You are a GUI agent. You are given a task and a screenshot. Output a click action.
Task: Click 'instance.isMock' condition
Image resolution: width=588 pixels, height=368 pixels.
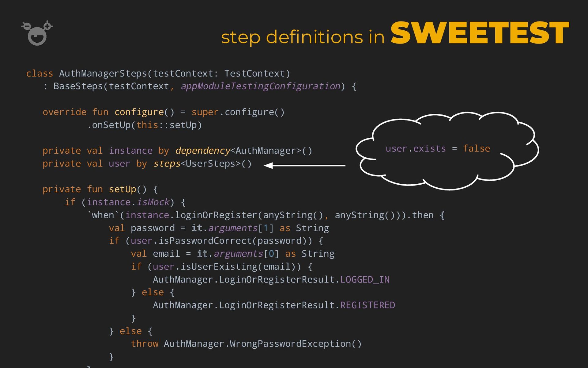point(128,202)
